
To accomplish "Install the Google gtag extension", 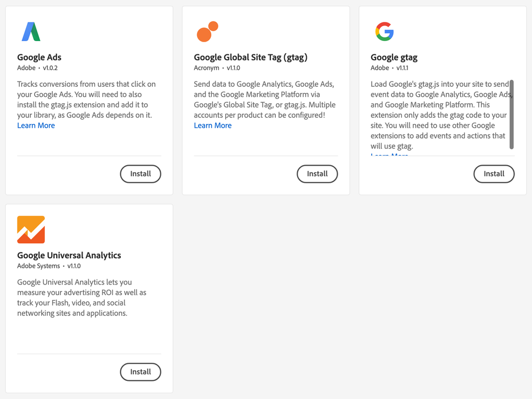I will click(x=494, y=174).
